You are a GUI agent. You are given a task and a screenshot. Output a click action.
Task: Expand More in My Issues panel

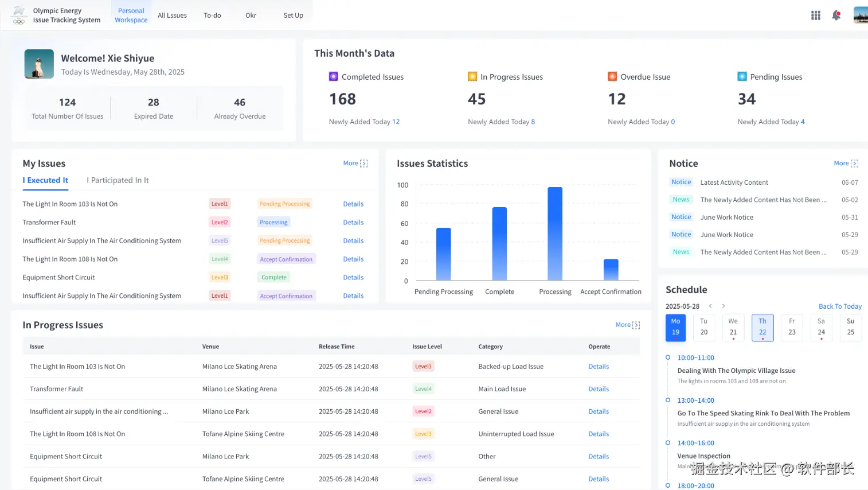[x=355, y=164]
